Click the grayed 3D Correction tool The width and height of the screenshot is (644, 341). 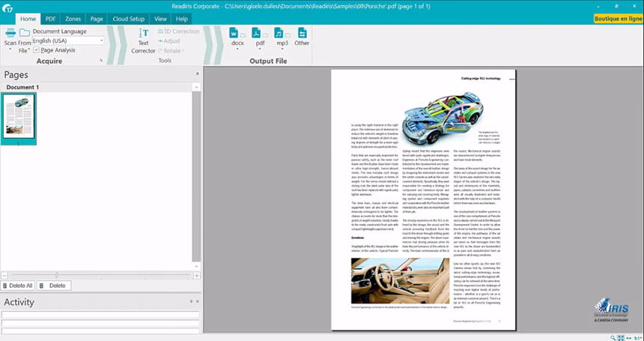(x=179, y=31)
